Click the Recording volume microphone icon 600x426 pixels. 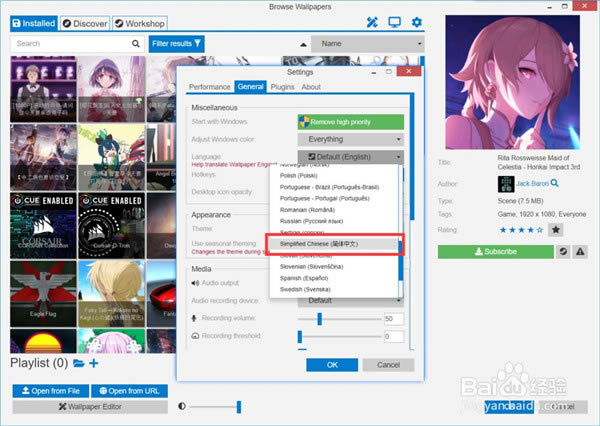point(194,318)
